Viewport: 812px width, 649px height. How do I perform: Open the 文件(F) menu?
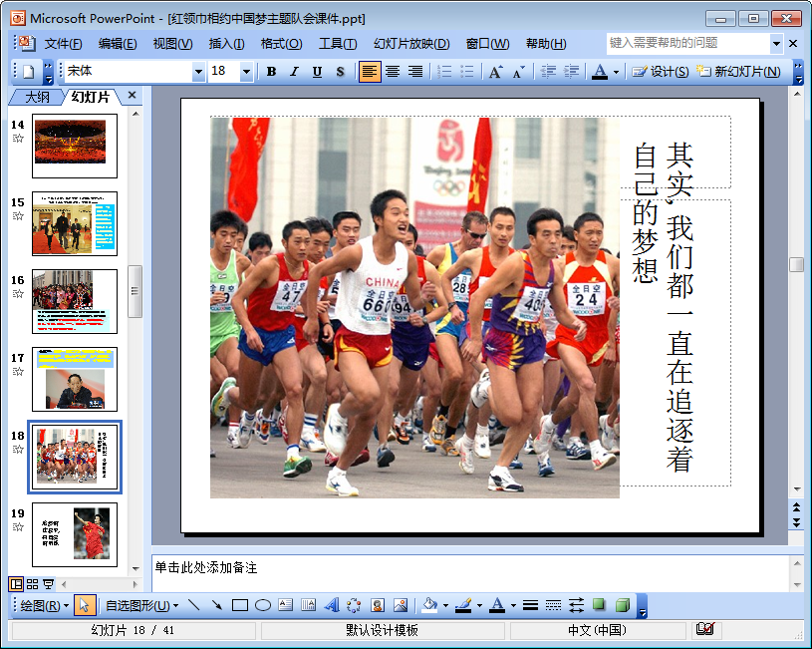(63, 44)
